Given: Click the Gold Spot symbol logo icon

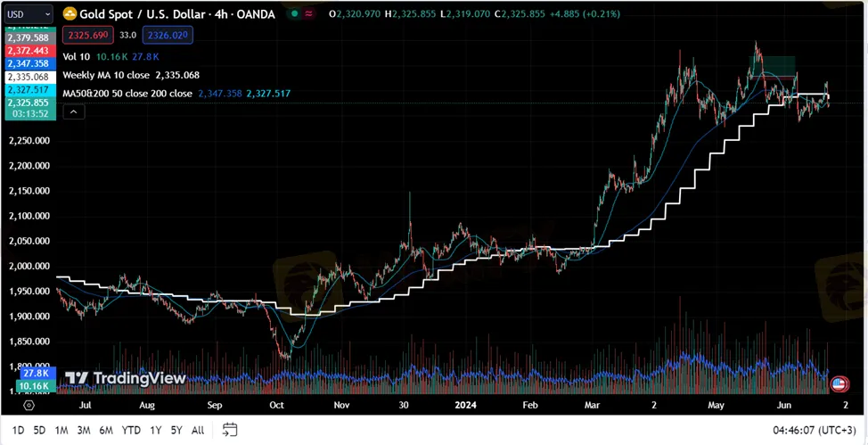Looking at the screenshot, I should tap(70, 14).
